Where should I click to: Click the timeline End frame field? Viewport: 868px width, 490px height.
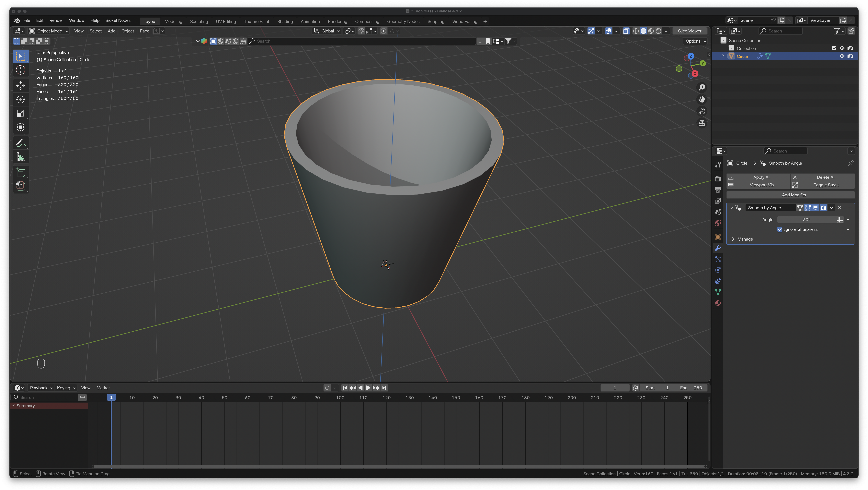pyautogui.click(x=691, y=388)
